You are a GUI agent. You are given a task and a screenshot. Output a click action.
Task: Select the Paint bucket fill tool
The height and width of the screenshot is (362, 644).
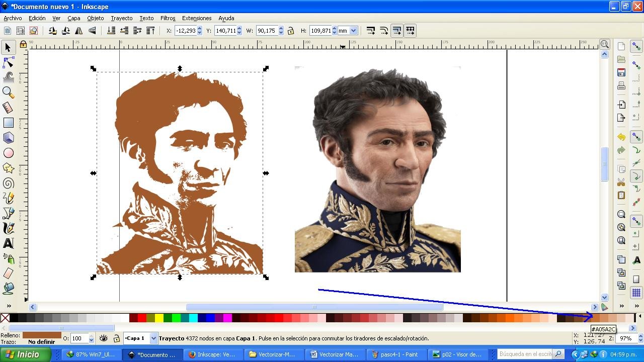8,289
